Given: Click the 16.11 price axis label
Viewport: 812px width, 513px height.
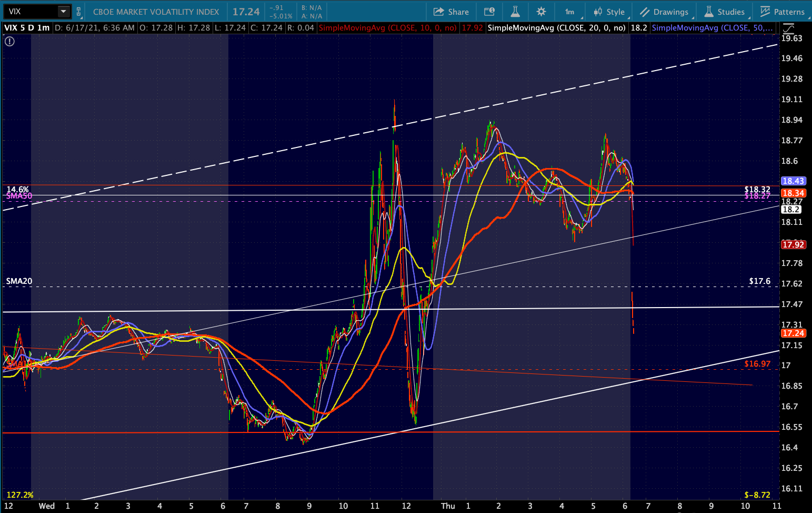Looking at the screenshot, I should [x=791, y=489].
